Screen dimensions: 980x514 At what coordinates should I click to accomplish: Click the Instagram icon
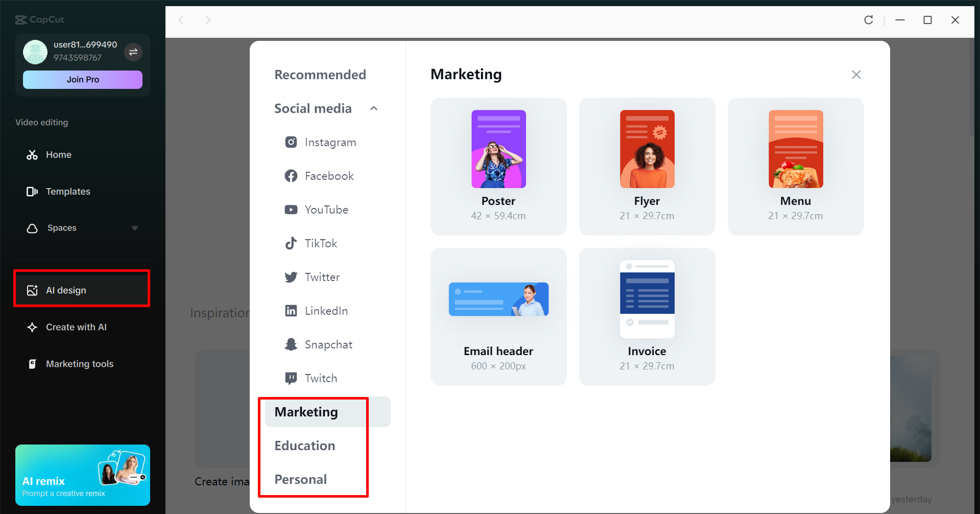click(291, 142)
